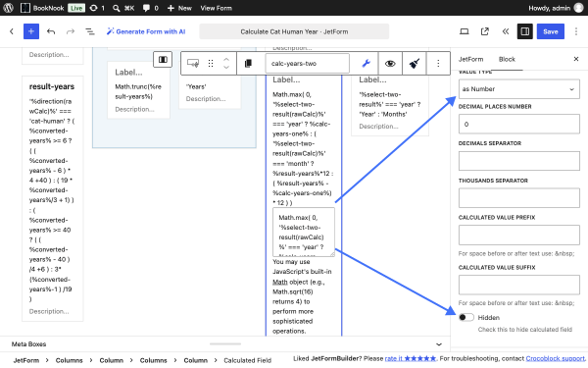The image size is (588, 368).
Task: Change the Calculated Field block type icon
Action: pyautogui.click(x=193, y=63)
